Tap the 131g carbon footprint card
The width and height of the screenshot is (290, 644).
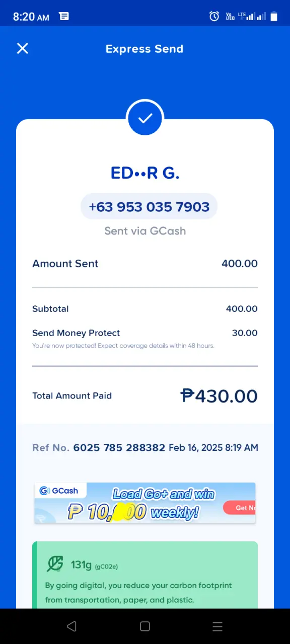pos(145,575)
